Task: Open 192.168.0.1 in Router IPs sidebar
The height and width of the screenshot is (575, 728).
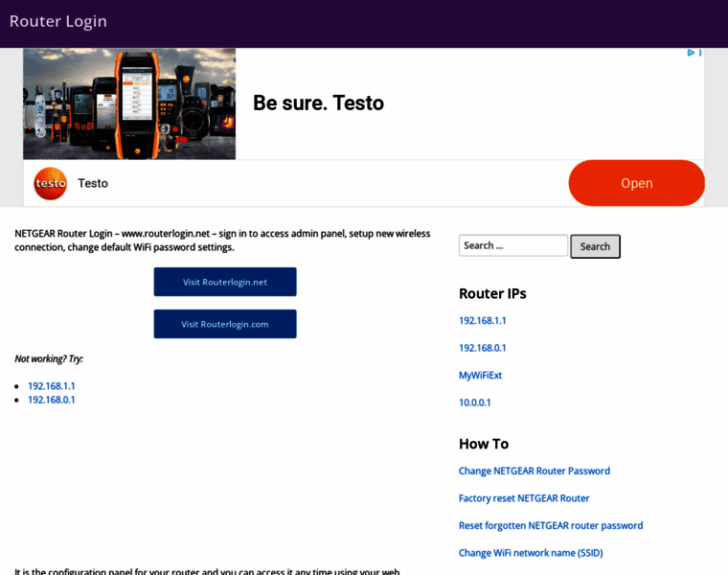Action: 483,348
